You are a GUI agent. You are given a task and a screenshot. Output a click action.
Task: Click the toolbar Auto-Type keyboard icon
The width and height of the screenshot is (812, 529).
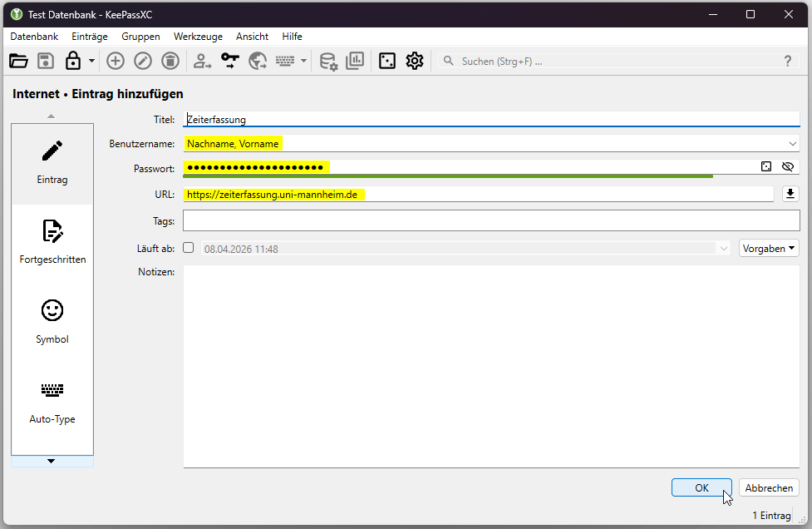click(285, 62)
